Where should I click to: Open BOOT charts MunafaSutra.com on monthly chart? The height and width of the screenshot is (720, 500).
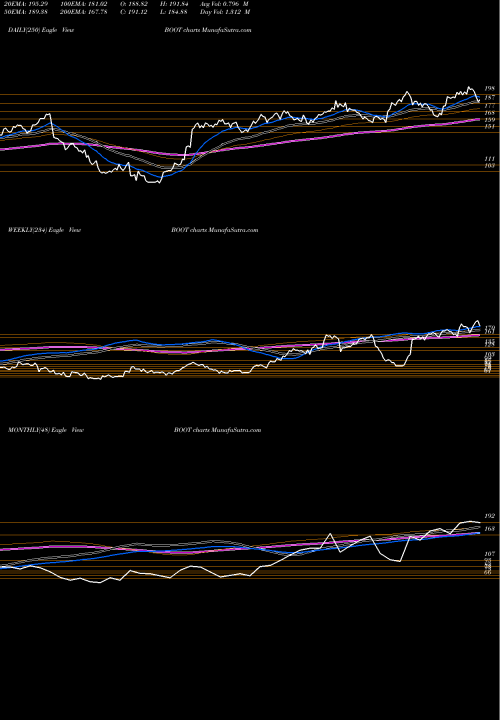pos(218,430)
